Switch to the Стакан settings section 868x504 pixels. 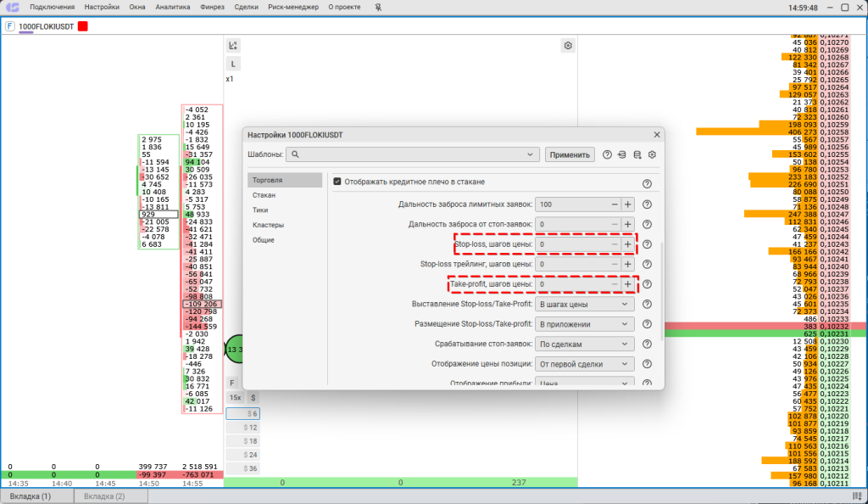(264, 195)
